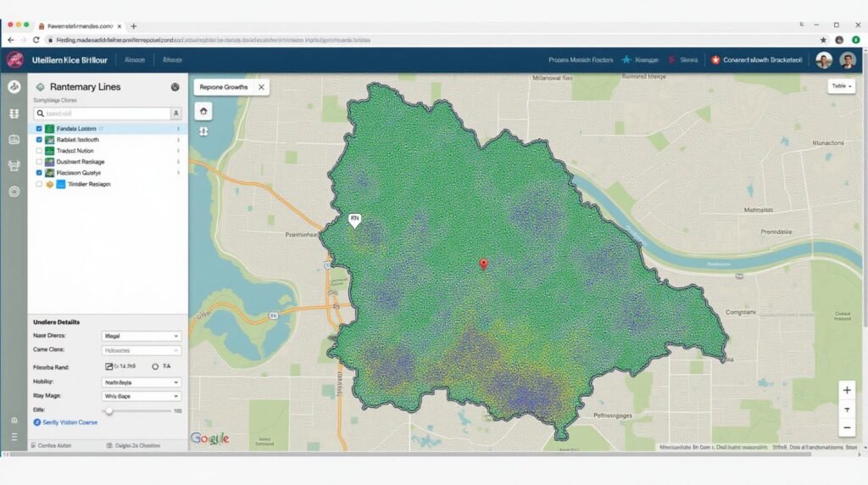Reload the browser page
This screenshot has width=868, height=485.
(36, 40)
